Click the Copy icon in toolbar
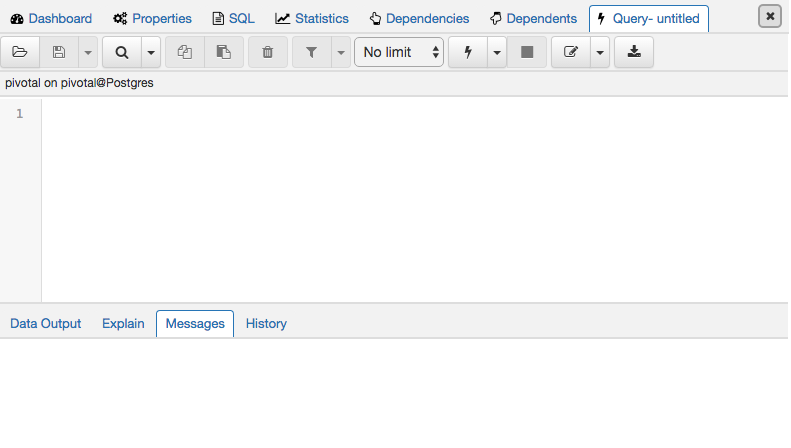This screenshot has height=448, width=791. pos(184,52)
